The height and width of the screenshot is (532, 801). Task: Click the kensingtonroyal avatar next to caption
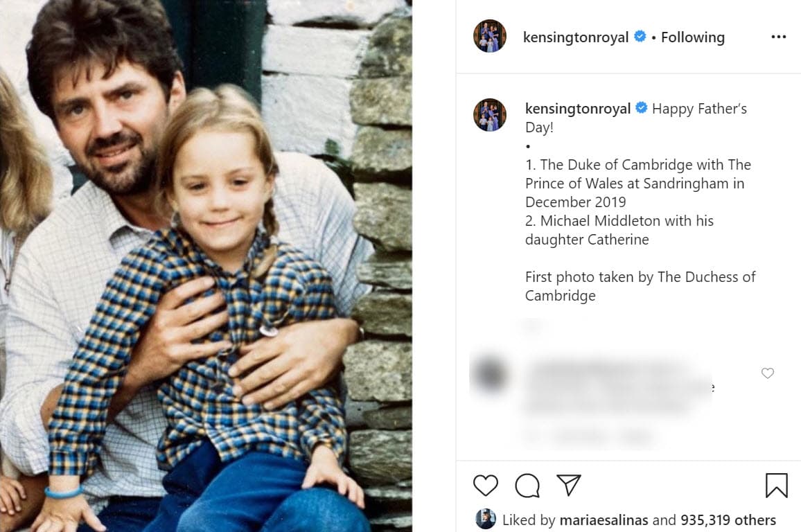coord(490,115)
